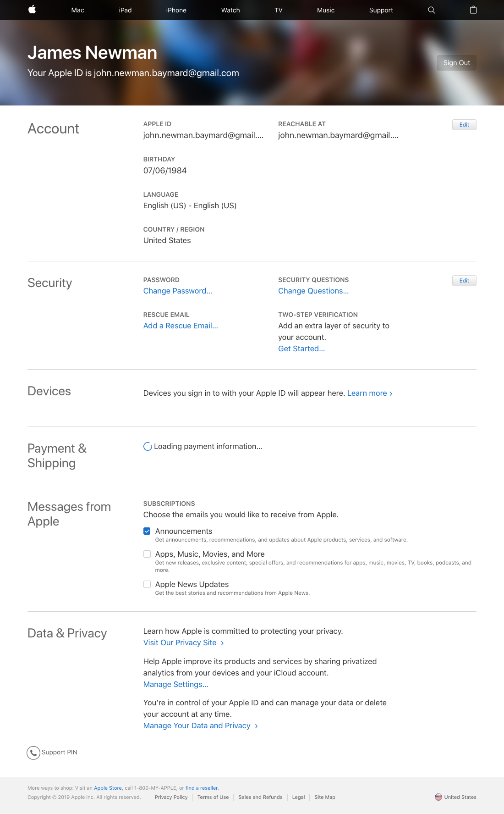504x814 pixels.
Task: Get Started with Two-Step Verification
Action: (301, 349)
